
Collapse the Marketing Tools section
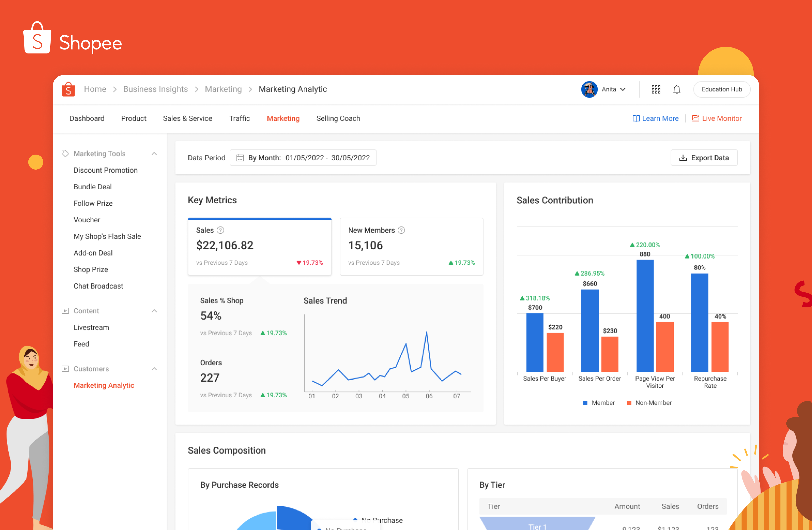(154, 154)
